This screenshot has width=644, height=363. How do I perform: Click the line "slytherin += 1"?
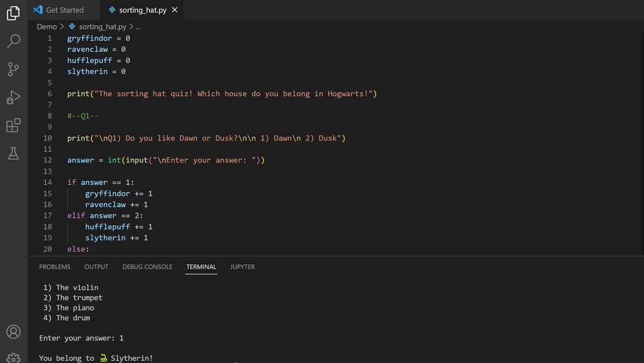[x=116, y=238]
